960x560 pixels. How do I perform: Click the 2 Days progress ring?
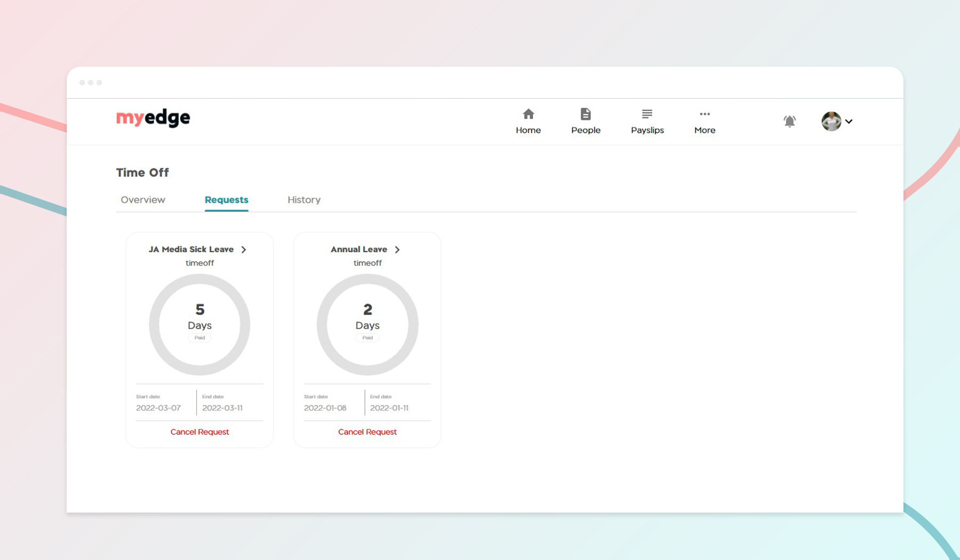coord(367,324)
